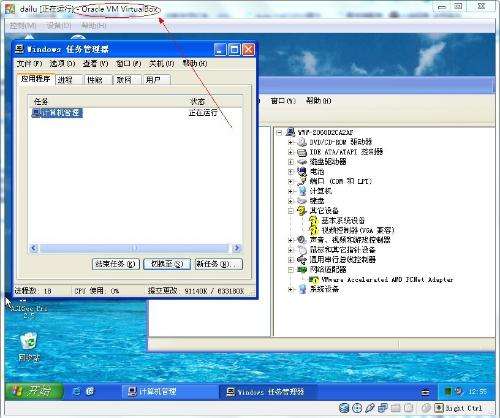Collapse the 其它设备 node
The width and height of the screenshot is (500, 418).
pos(291,211)
